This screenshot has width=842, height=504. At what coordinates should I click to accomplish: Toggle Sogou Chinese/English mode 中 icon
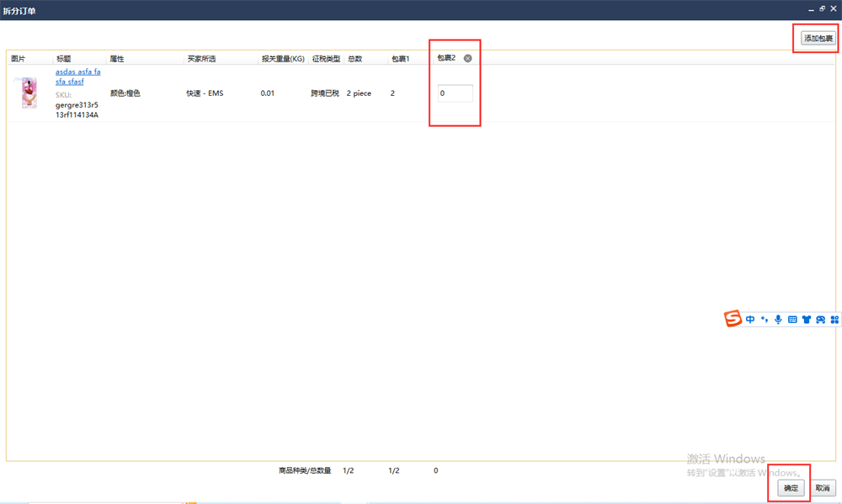(750, 320)
